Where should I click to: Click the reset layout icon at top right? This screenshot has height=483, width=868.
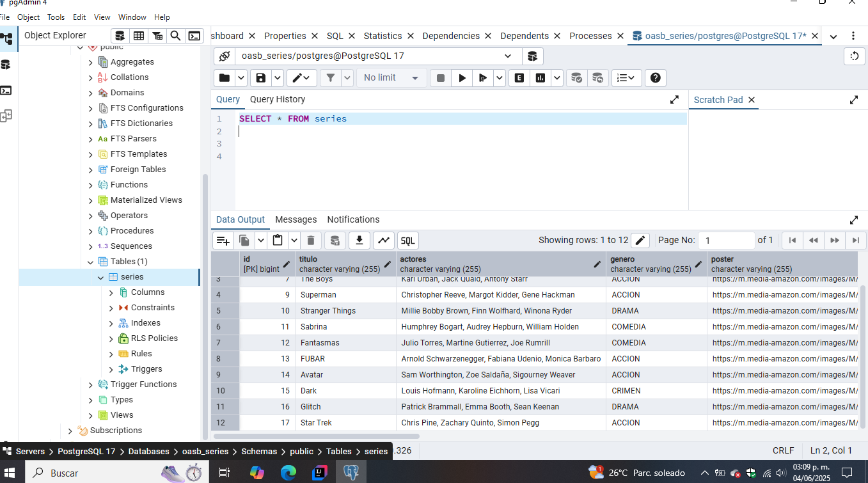855,56
